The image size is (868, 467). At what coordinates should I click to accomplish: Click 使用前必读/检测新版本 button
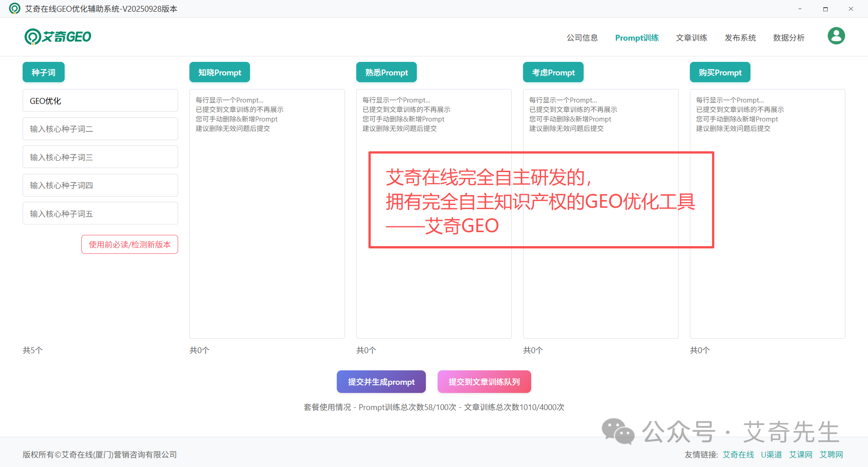pos(130,244)
